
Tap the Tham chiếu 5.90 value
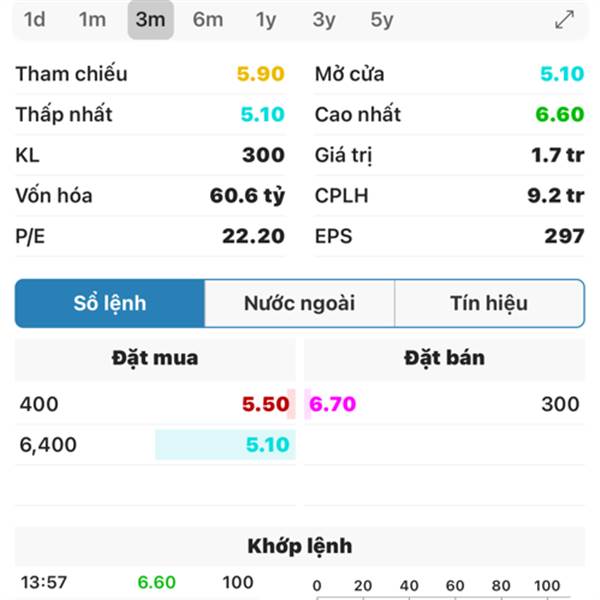261,74
